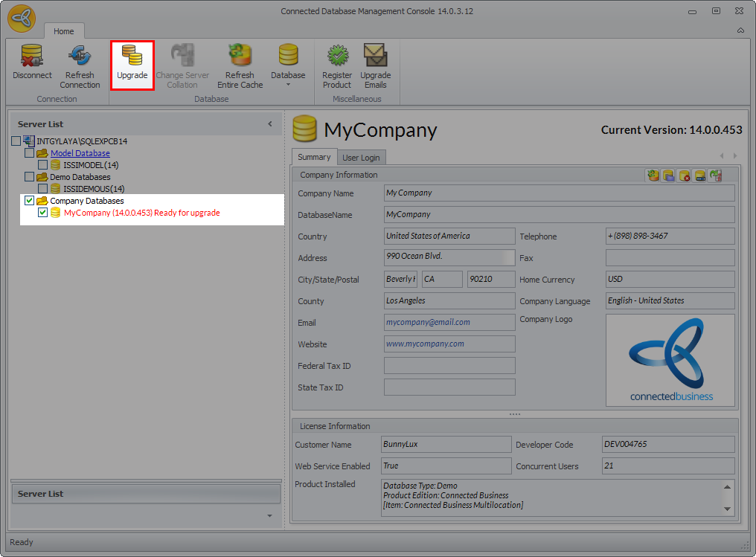Open the Database dropdown in the ribbon
756x557 pixels.
(288, 65)
